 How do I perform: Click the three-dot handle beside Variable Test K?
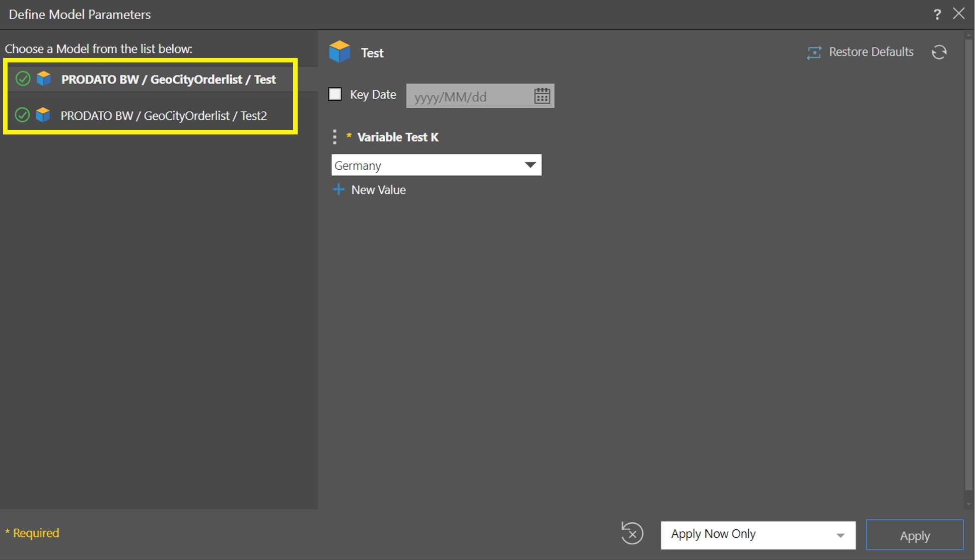pos(334,137)
